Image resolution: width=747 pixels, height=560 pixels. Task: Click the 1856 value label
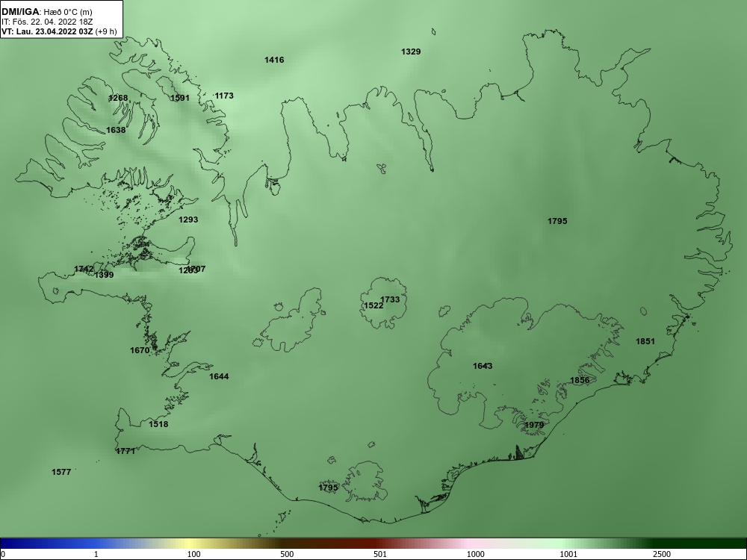[580, 380]
